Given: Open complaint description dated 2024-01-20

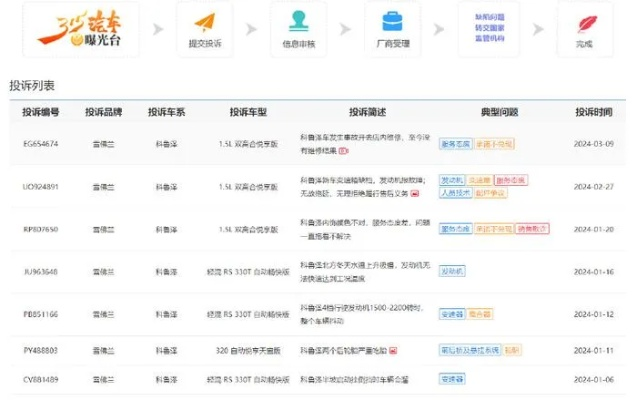Looking at the screenshot, I should pyautogui.click(x=365, y=229).
